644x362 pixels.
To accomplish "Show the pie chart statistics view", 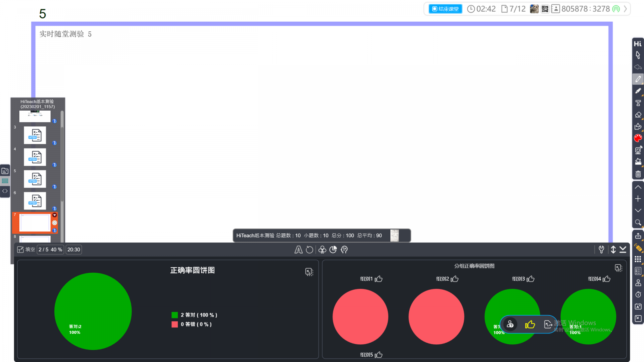I will (x=333, y=250).
